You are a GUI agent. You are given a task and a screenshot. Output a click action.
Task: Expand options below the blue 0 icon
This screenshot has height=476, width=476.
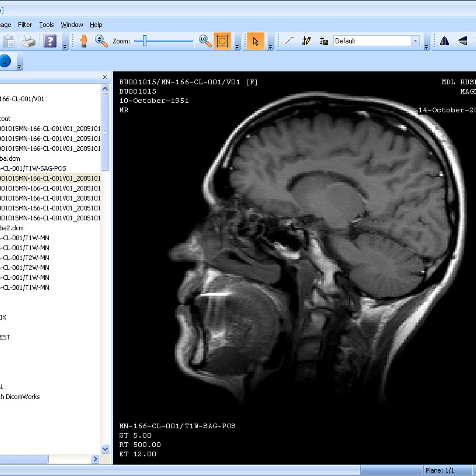(19, 67)
